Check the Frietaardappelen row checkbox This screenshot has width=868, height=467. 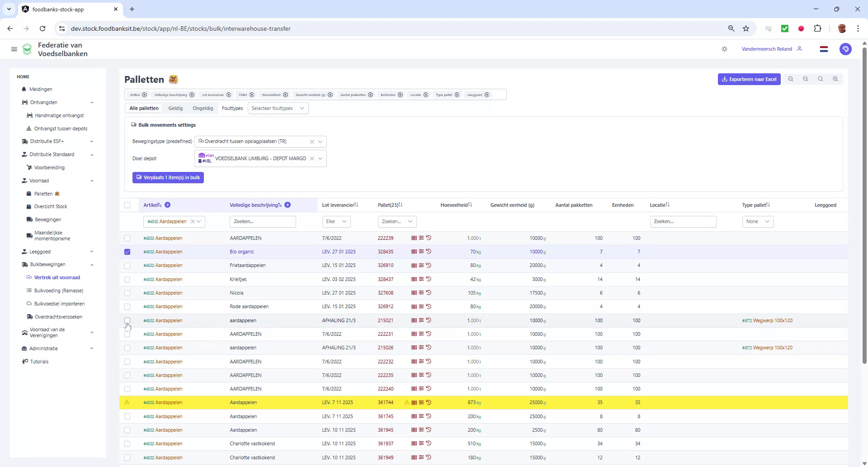127,266
